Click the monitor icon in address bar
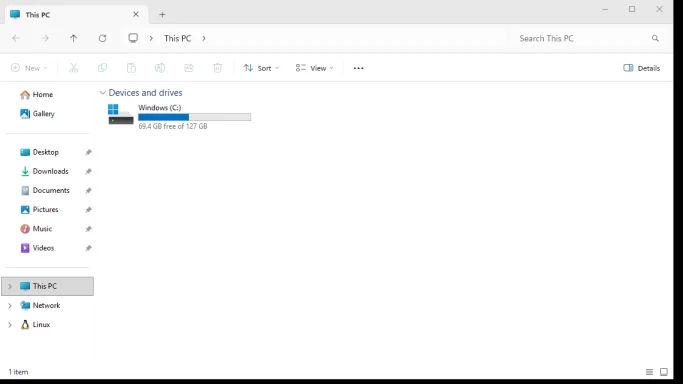 point(133,38)
